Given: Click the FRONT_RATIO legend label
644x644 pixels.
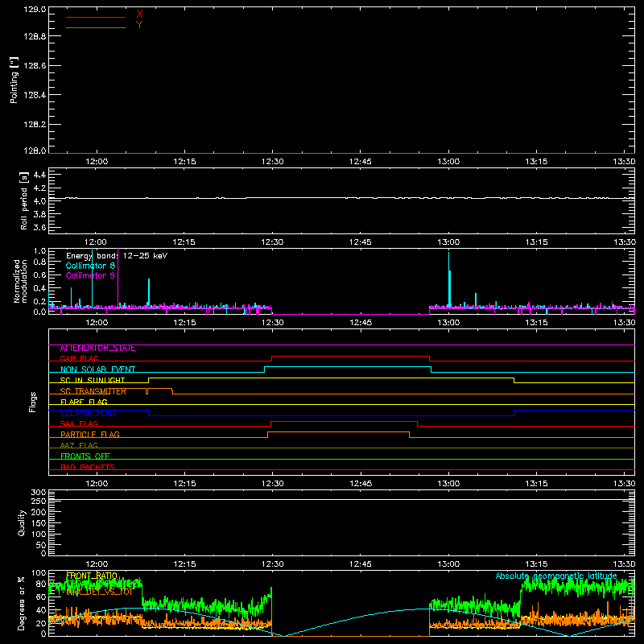Looking at the screenshot, I should pos(92,576).
